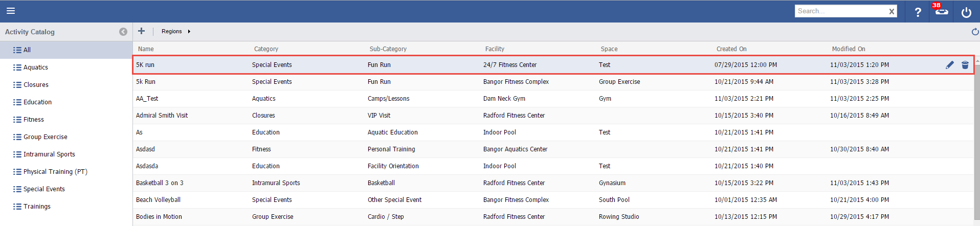Sort by the Category column header
Image resolution: width=980 pixels, height=226 pixels.
(x=266, y=49)
